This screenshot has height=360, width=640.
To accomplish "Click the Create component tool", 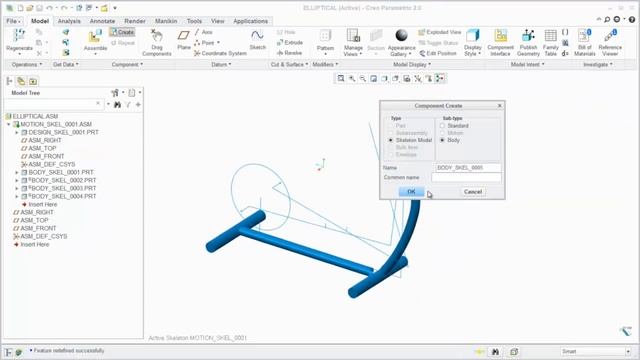I will (122, 32).
